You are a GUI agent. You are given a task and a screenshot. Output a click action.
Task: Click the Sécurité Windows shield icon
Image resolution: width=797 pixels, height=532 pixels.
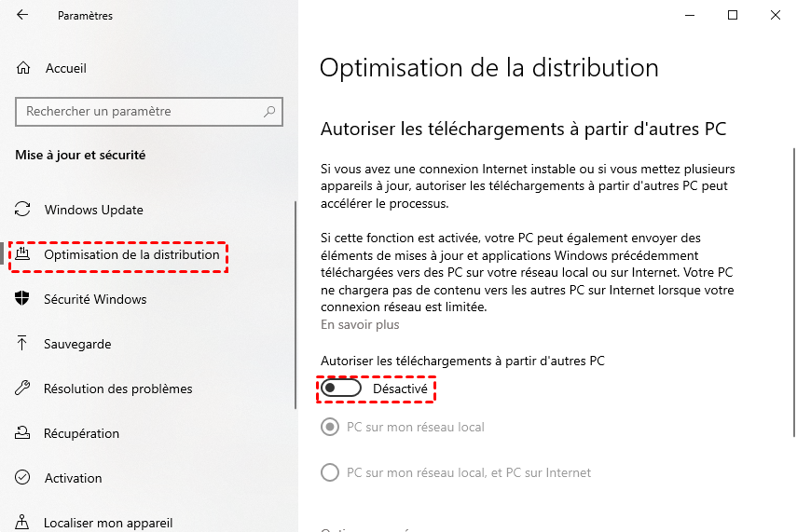click(x=23, y=299)
